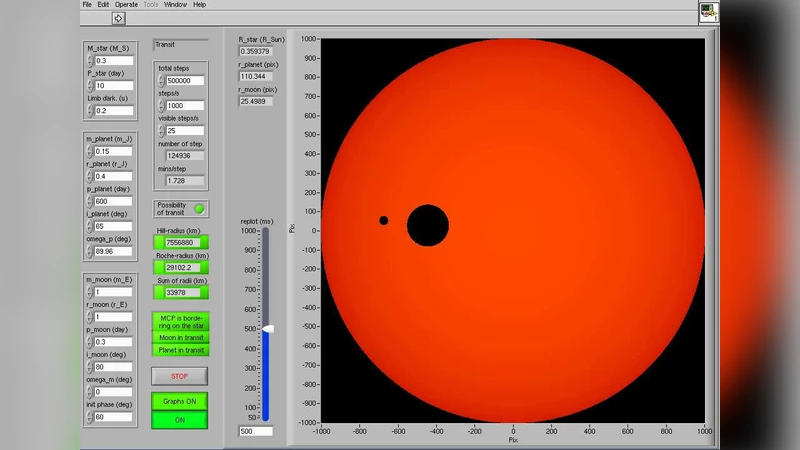Click the m_planet stepper arrows

(x=89, y=151)
